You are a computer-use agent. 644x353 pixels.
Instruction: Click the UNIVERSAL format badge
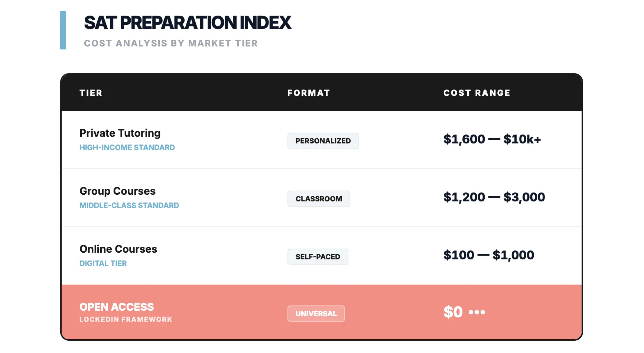click(x=316, y=314)
